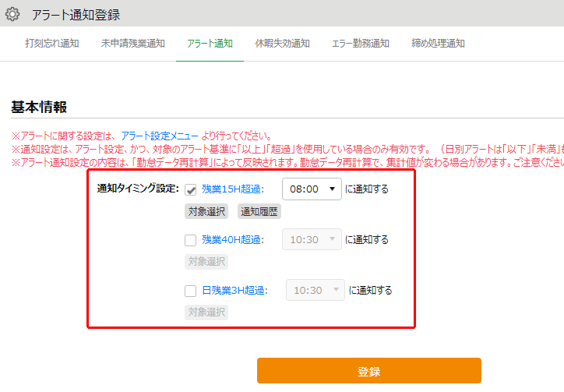
Task: Switch to the 打刻忘れ通知 tab
Action: (x=51, y=44)
